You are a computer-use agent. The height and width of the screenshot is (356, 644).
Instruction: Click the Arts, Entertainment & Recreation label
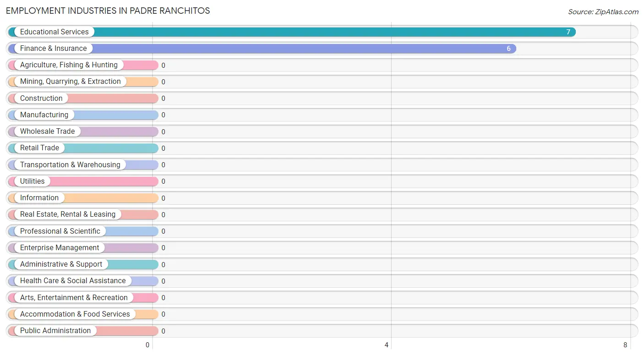coord(74,297)
